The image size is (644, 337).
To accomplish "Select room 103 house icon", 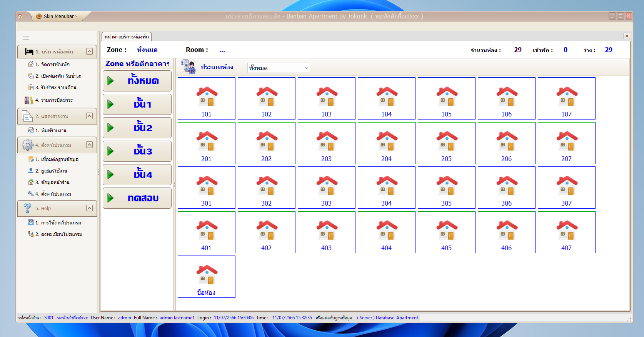I will click(x=327, y=96).
